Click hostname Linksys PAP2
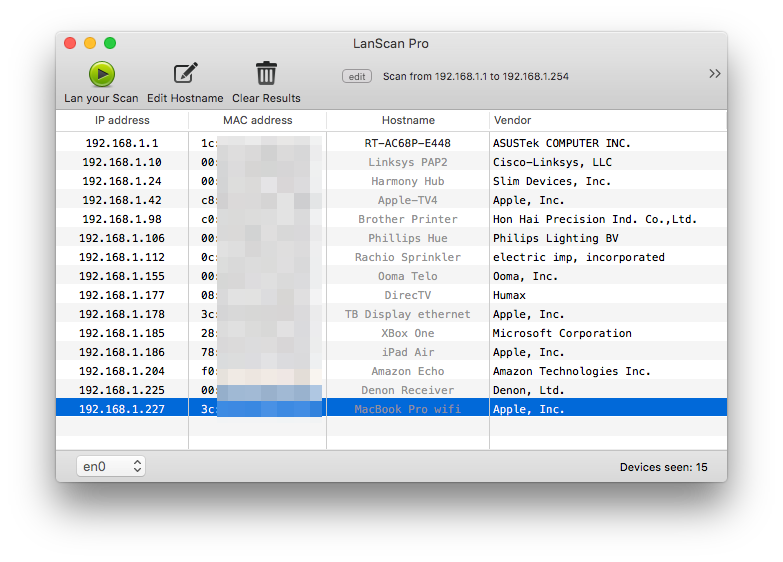 (407, 162)
